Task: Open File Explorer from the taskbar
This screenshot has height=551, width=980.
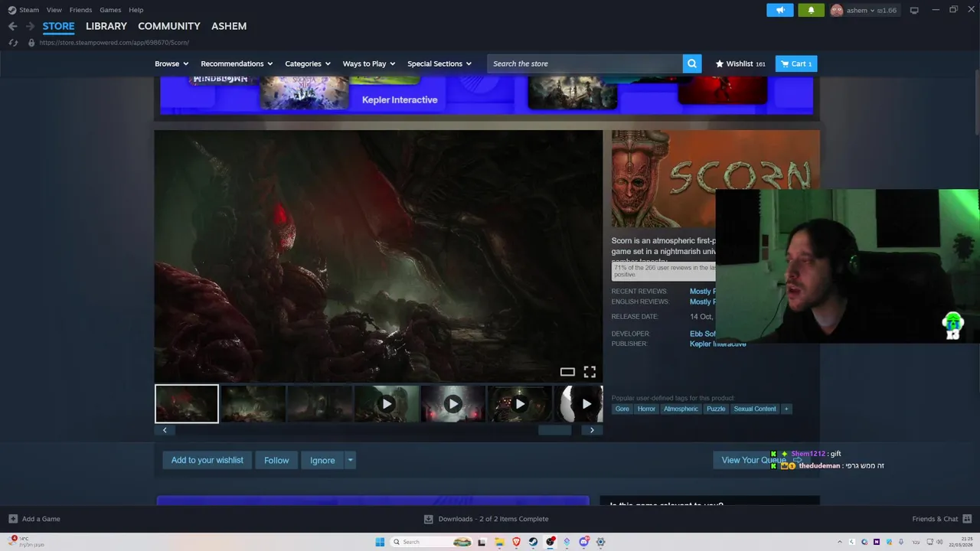Action: pos(499,542)
